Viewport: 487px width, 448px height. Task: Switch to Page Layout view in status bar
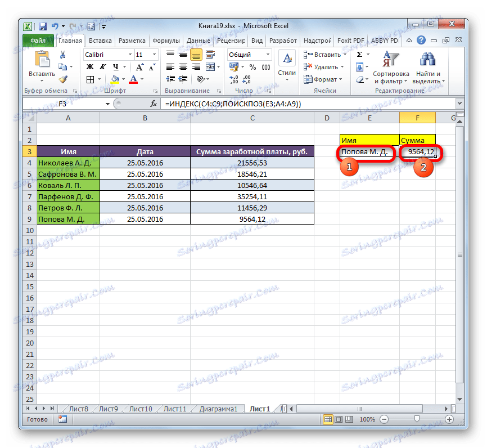[x=339, y=419]
